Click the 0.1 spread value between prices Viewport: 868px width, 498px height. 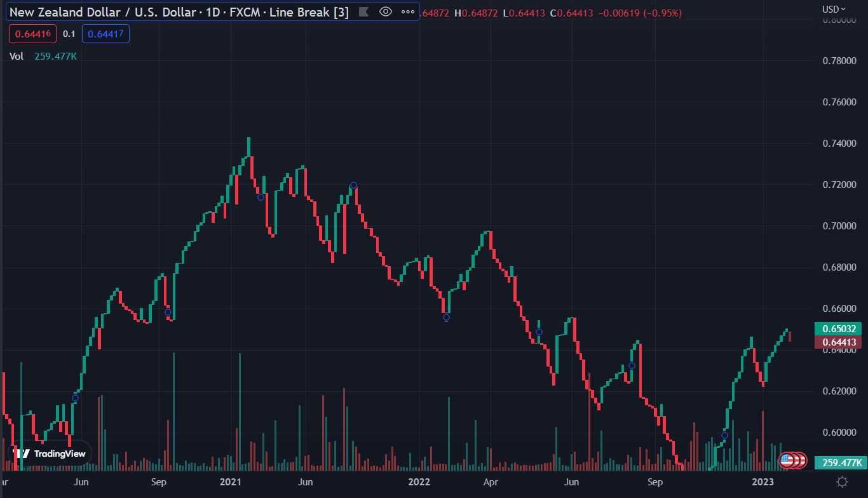click(x=69, y=34)
